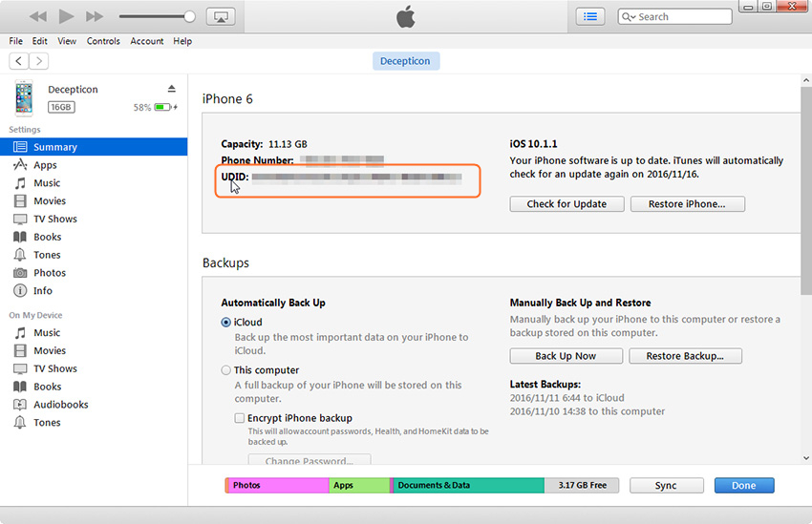Select the Decepticon device tab
The image size is (812, 524).
[x=405, y=61]
